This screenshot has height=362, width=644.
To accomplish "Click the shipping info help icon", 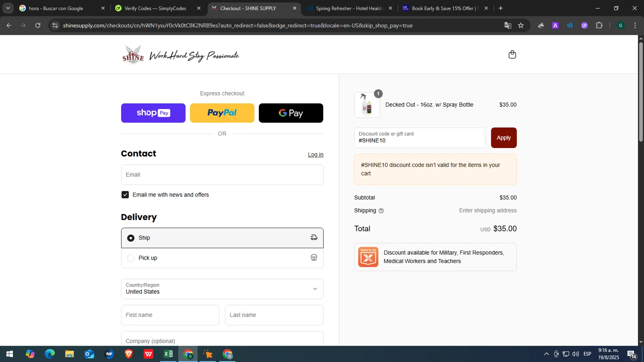I will click(x=381, y=211).
